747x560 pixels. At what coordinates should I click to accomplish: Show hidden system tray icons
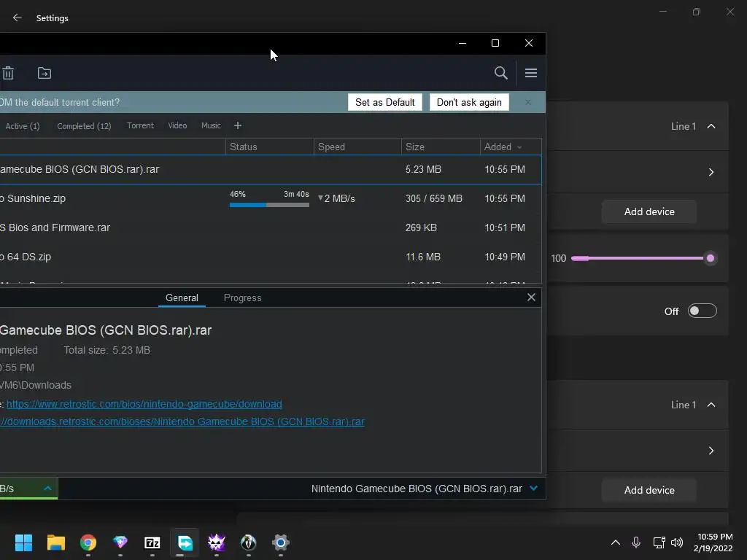click(616, 542)
